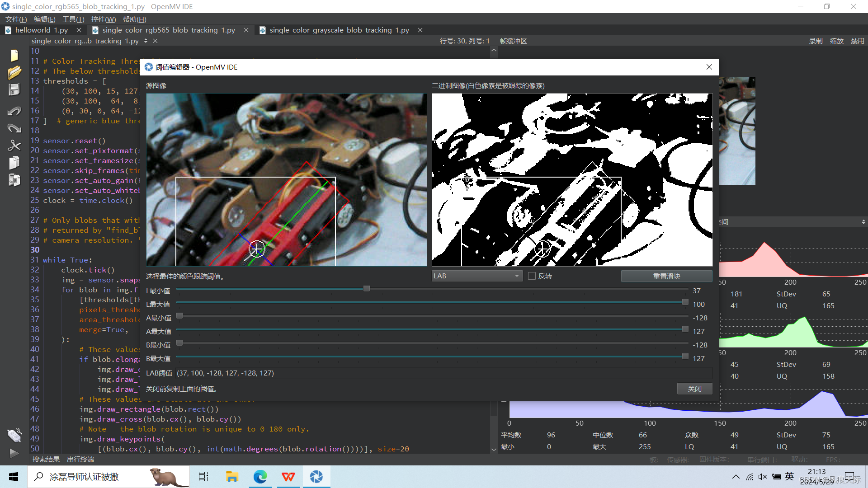The height and width of the screenshot is (488, 868).
Task: Switch to the helloworld_1.py tab
Action: [x=41, y=30]
